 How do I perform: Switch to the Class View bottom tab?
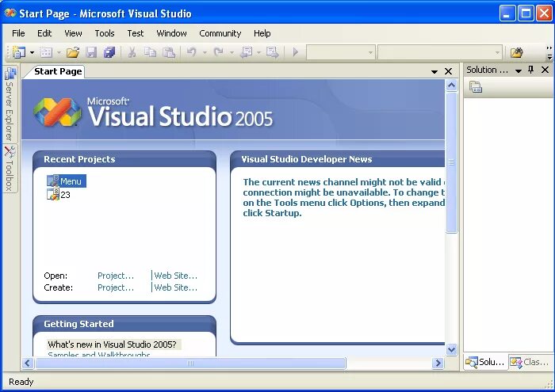coord(530,363)
